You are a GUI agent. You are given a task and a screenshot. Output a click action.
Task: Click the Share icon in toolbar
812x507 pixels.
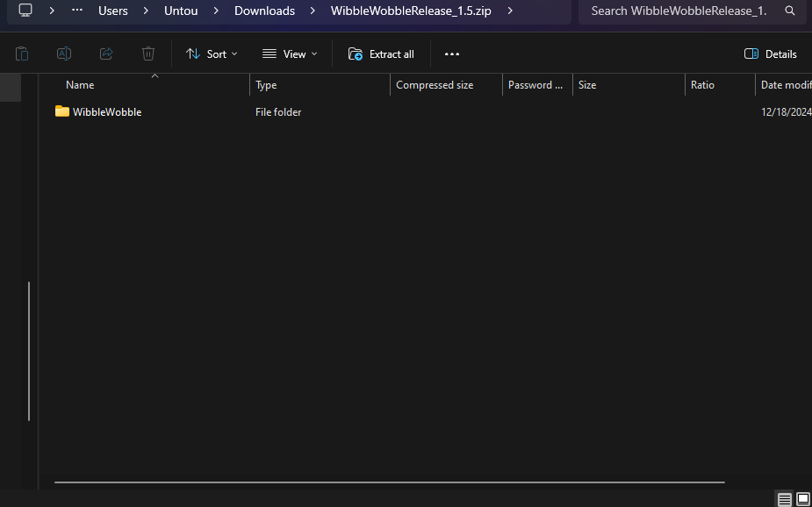(106, 54)
